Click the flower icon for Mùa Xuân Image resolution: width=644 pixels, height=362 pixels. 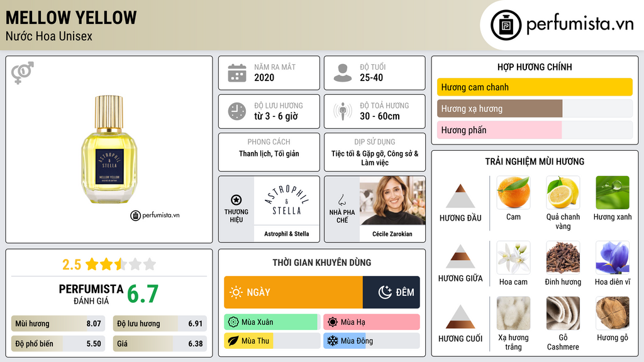tap(233, 322)
